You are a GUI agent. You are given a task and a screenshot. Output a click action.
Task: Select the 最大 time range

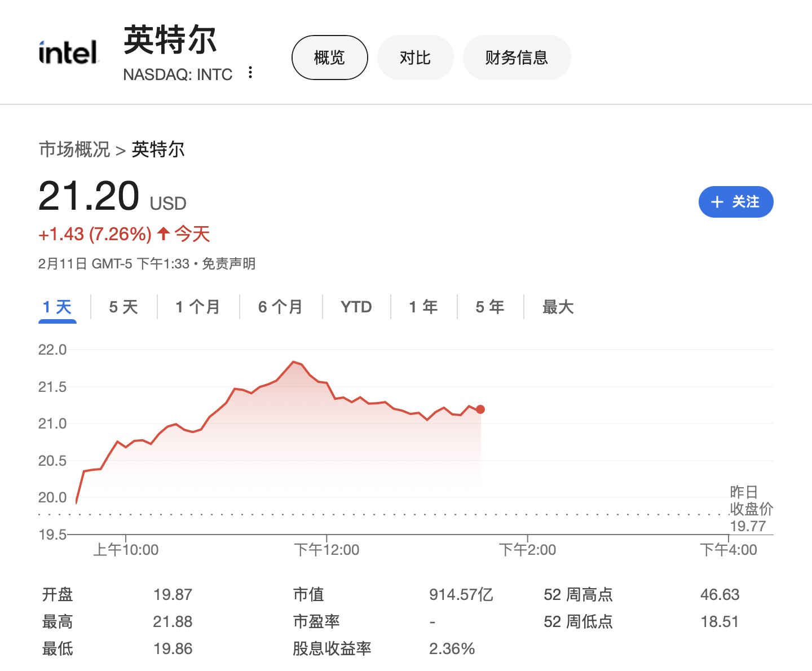coord(558,307)
